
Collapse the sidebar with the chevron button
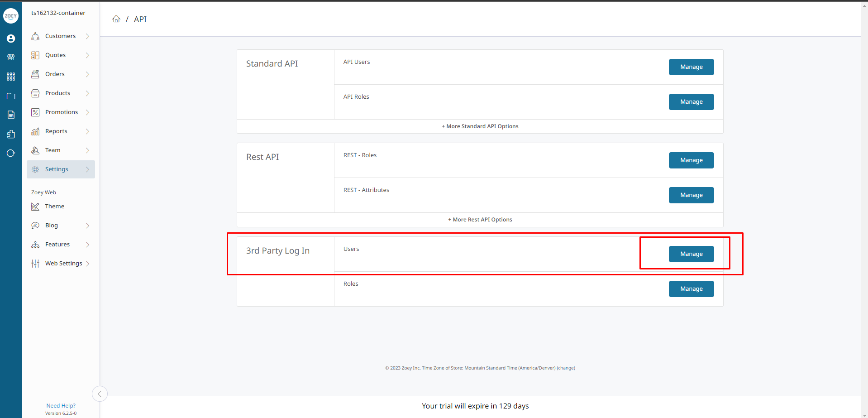pos(100,394)
